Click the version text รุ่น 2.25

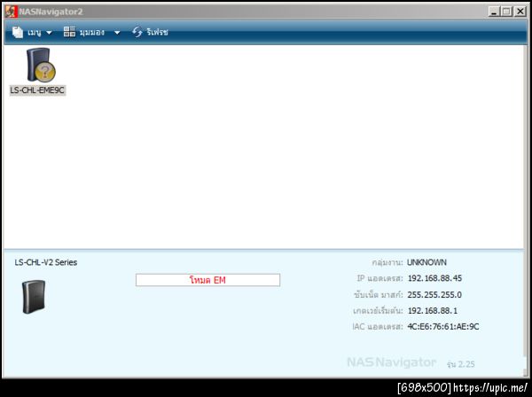pyautogui.click(x=461, y=364)
